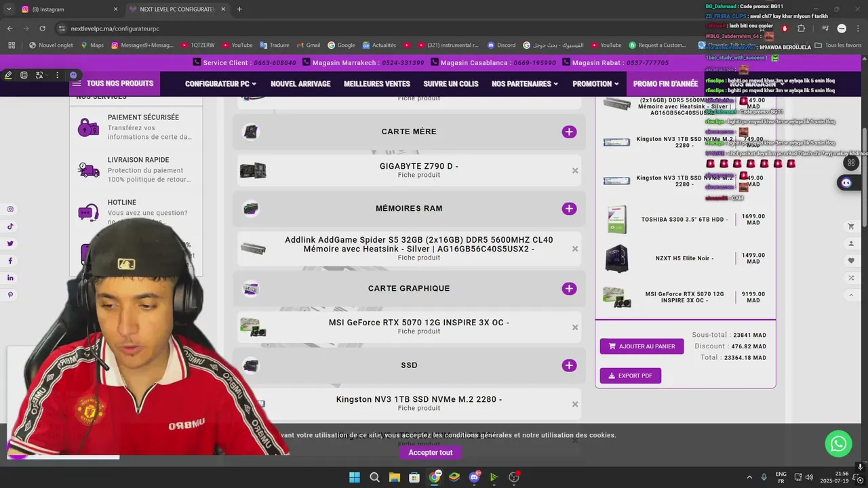The width and height of the screenshot is (868, 488).
Task: Open the site's Facebook social icon
Action: tap(10, 261)
